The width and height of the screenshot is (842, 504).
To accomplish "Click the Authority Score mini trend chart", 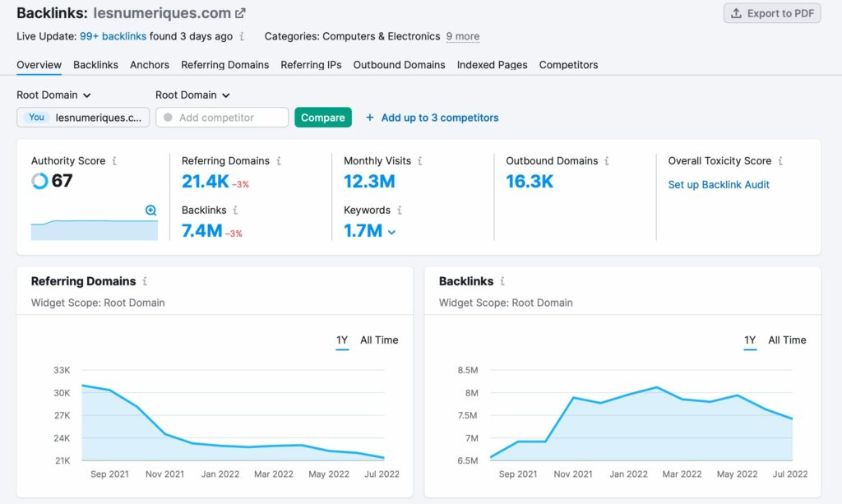I will (95, 229).
